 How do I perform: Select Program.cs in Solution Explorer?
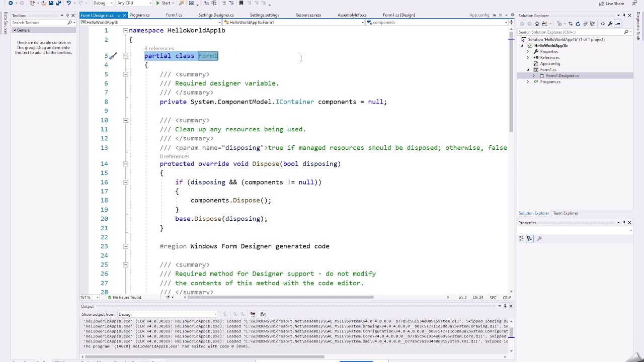(x=550, y=82)
